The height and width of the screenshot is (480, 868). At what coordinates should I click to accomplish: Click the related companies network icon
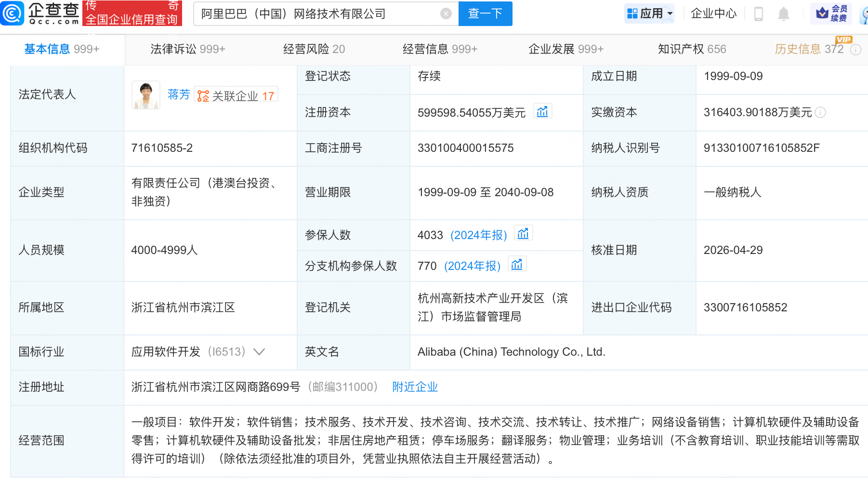pyautogui.click(x=203, y=96)
